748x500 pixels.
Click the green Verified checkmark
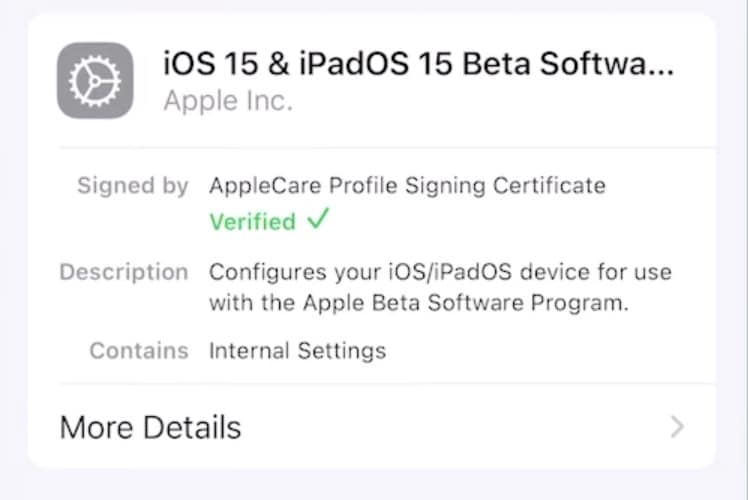[x=317, y=220]
